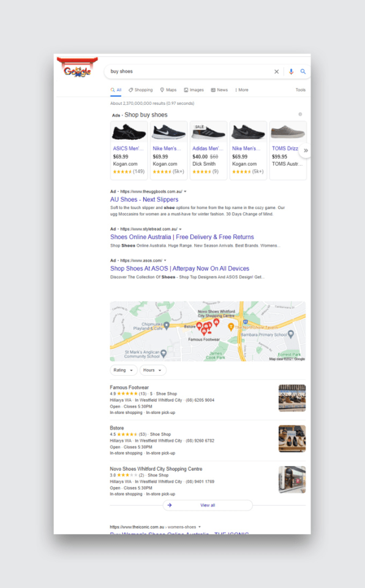Screen dimensions: 365x588
Task: Click Chipmunks Playland & Cafe map pin
Action: point(167,325)
